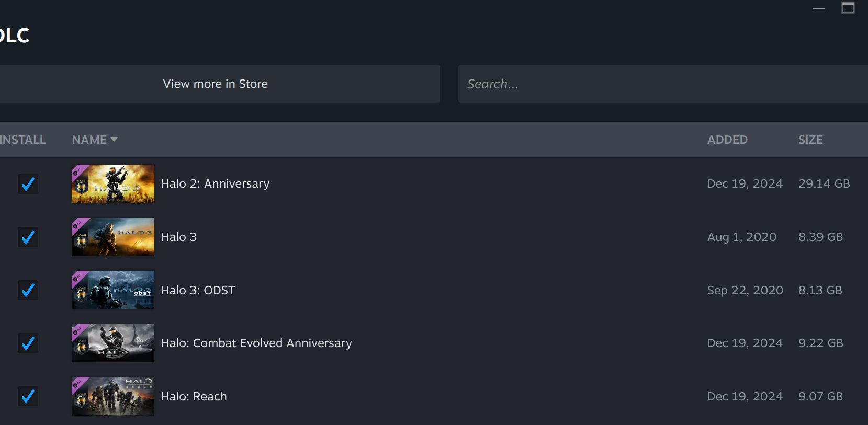
Task: Click the 9.07 GB size value
Action: point(820,396)
